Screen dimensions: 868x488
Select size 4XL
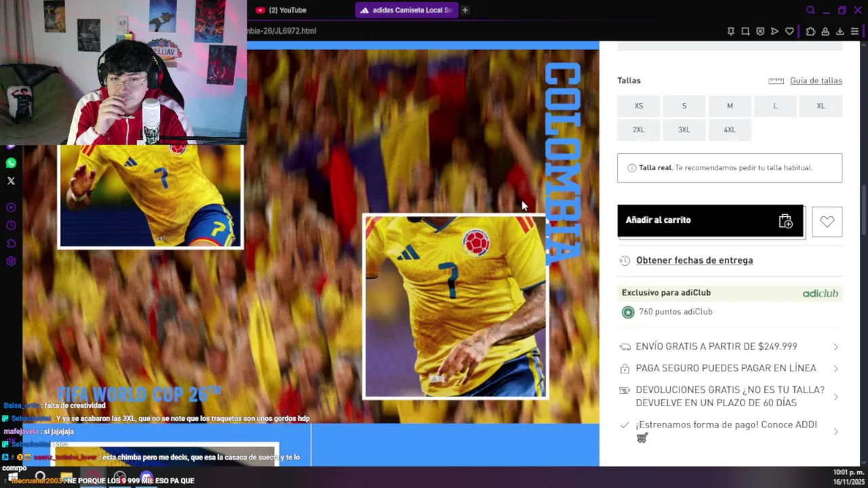pyautogui.click(x=730, y=129)
